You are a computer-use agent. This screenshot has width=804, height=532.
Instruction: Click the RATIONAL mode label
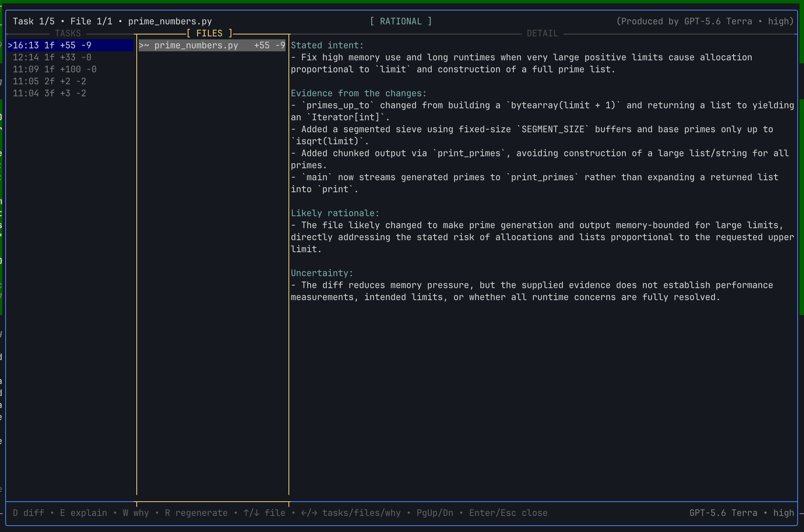401,21
